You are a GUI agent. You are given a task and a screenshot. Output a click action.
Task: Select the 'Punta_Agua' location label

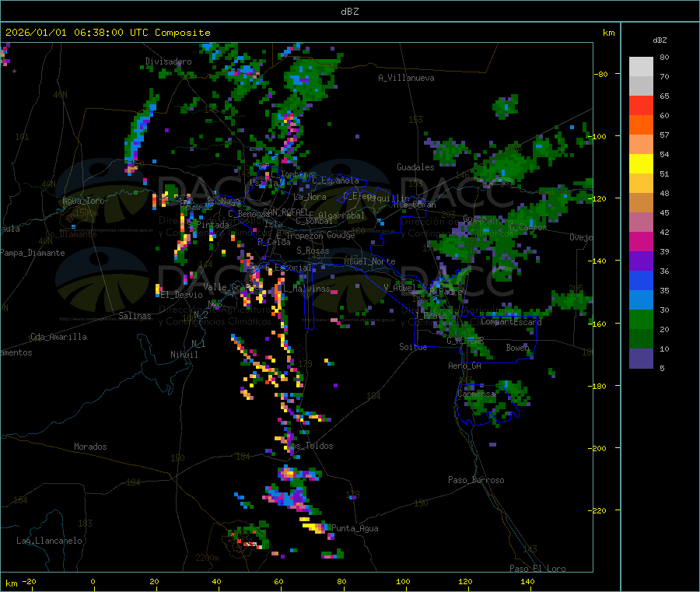tap(355, 528)
